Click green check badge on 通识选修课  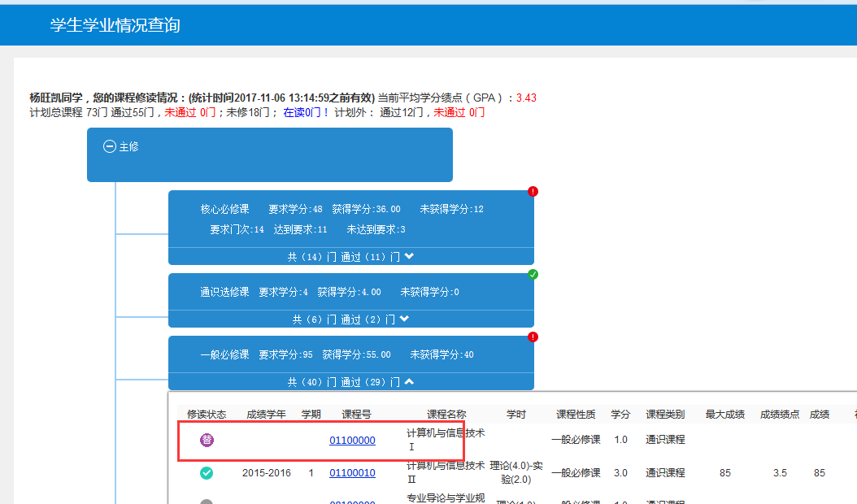[x=533, y=275]
